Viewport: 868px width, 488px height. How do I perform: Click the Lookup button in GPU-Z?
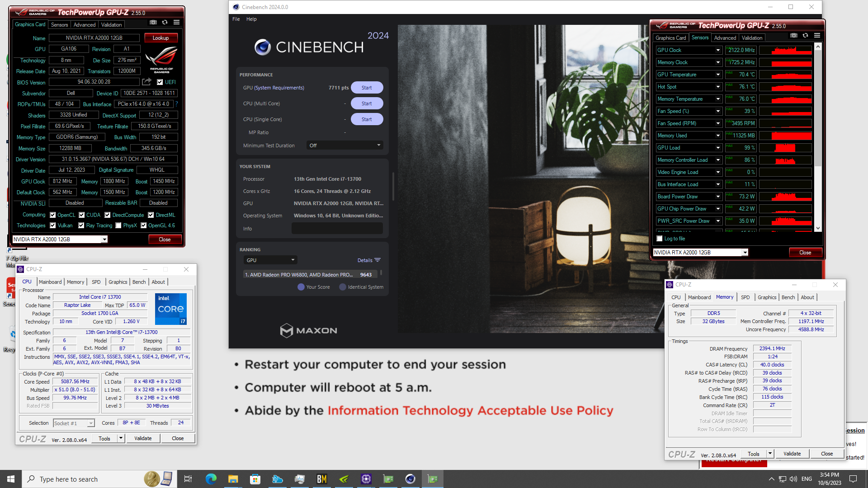(160, 38)
